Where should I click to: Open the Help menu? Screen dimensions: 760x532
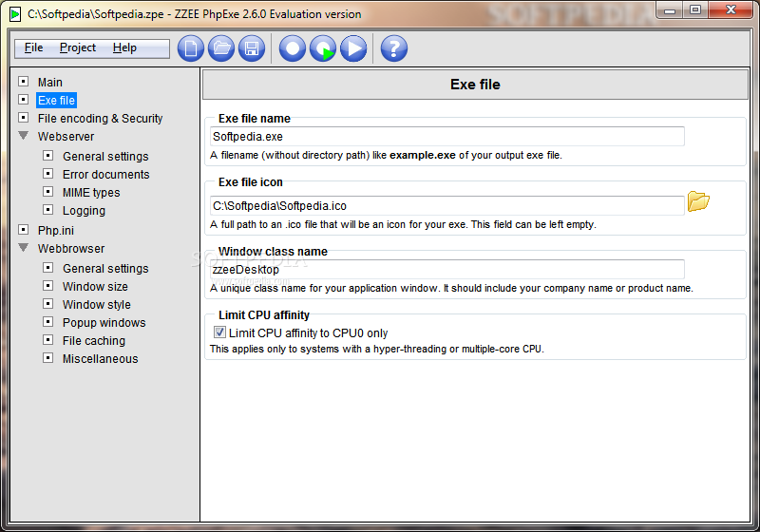coord(124,47)
